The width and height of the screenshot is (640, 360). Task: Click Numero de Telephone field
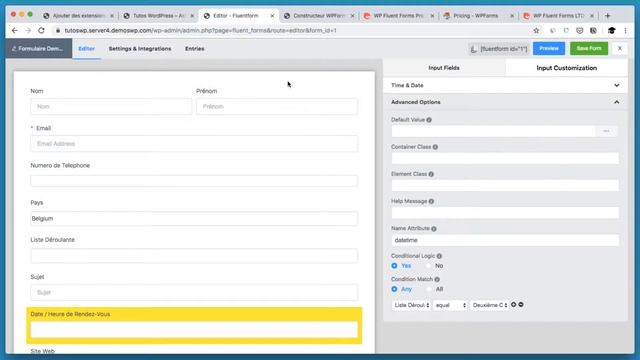coord(194,181)
